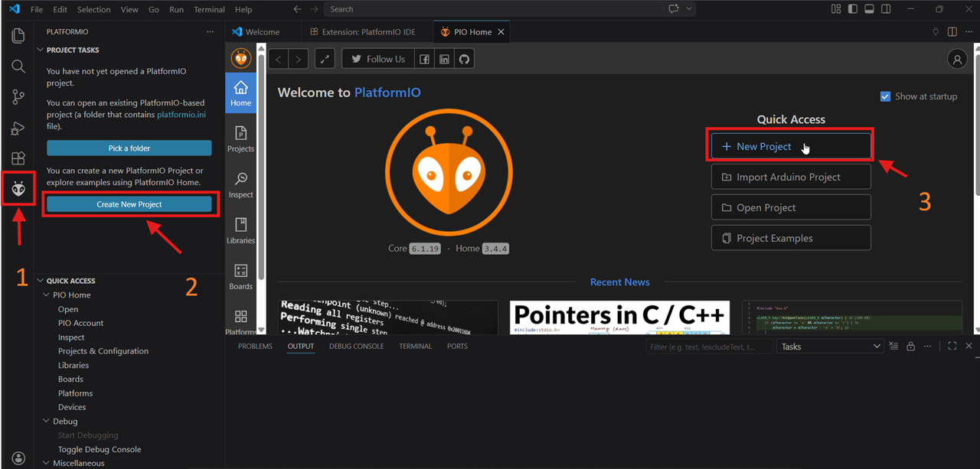The image size is (980, 469).
Task: Toggle Panel layout icon in title bar
Action: (869, 9)
